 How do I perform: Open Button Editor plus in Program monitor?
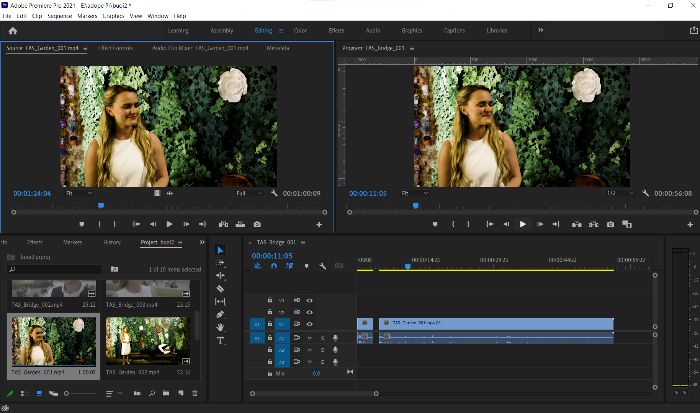point(690,225)
